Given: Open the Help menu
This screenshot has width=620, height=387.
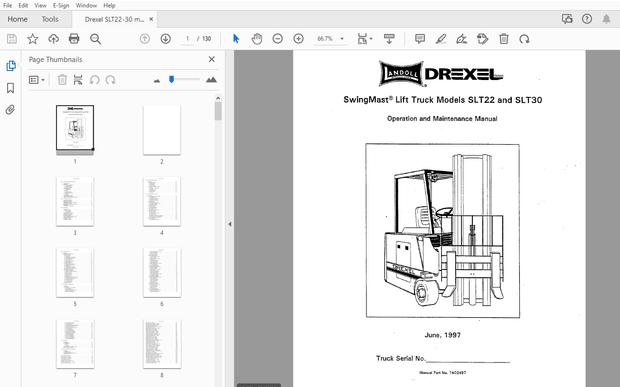Looking at the screenshot, I should tap(109, 6).
